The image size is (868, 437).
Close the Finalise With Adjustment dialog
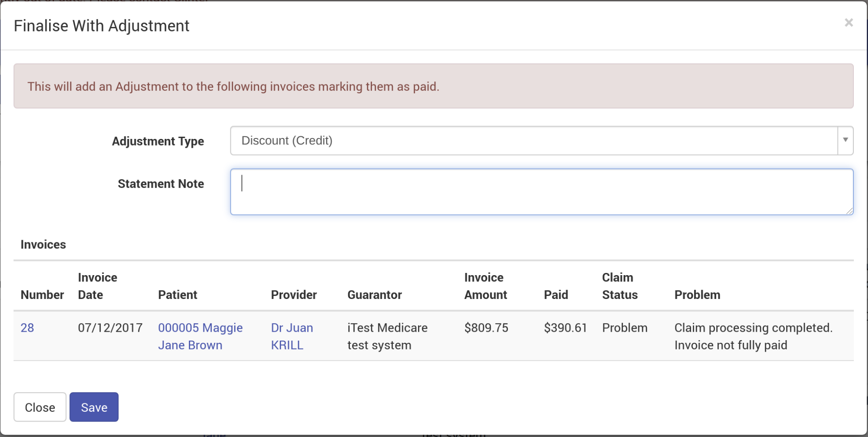(848, 23)
